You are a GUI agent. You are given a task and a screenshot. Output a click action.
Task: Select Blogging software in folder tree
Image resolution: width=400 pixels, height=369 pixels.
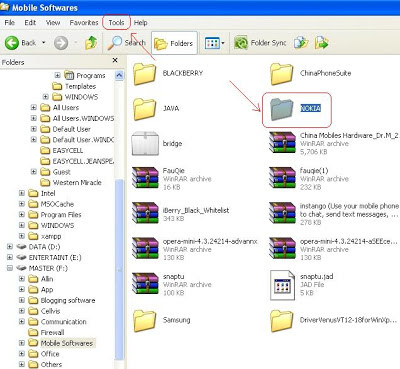[x=68, y=300]
